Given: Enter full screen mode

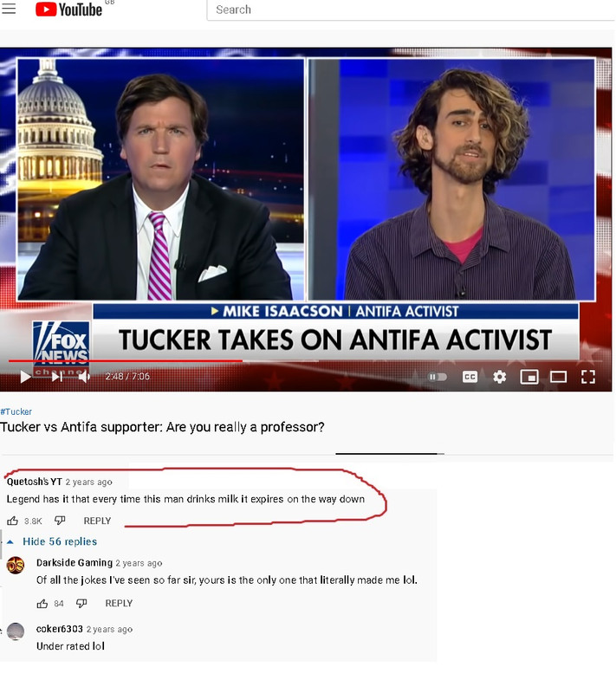Looking at the screenshot, I should pos(587,377).
